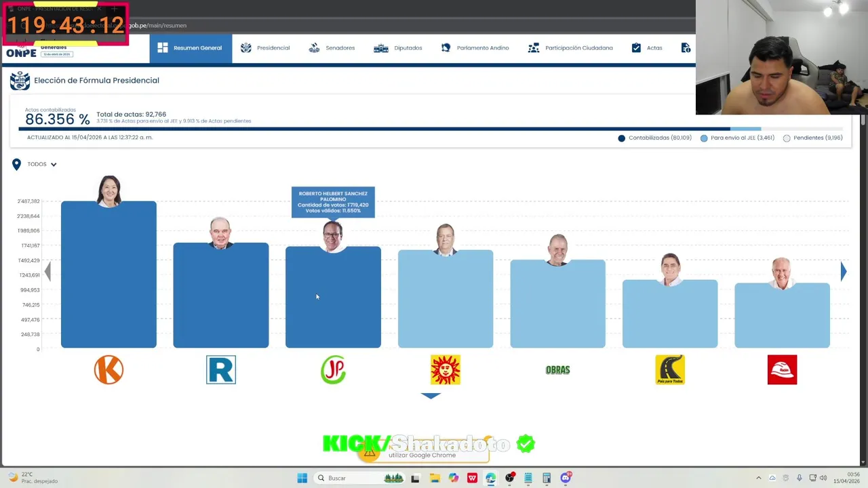Image resolution: width=868 pixels, height=488 pixels.
Task: Open the Calculator taskbar icon
Action: [547, 478]
